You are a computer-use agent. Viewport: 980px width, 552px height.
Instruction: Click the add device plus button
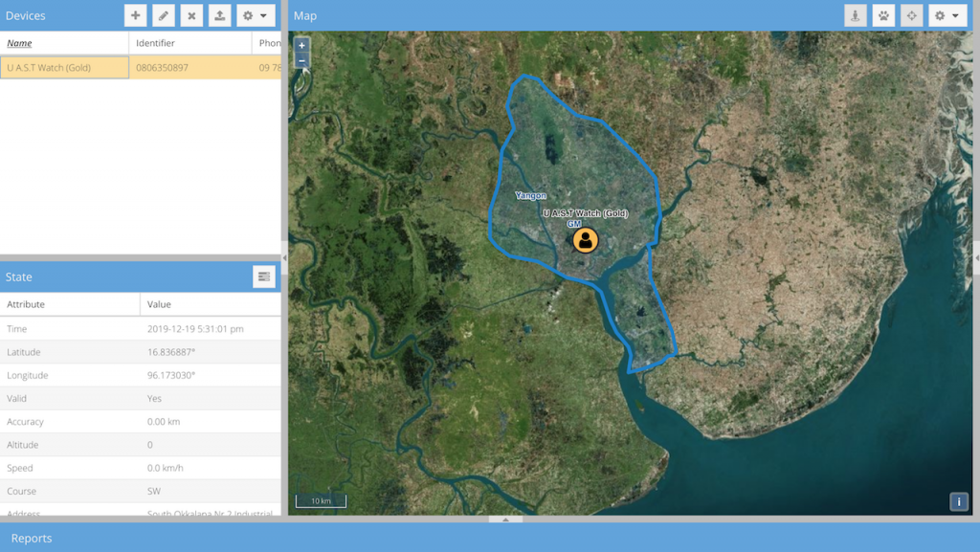point(136,15)
